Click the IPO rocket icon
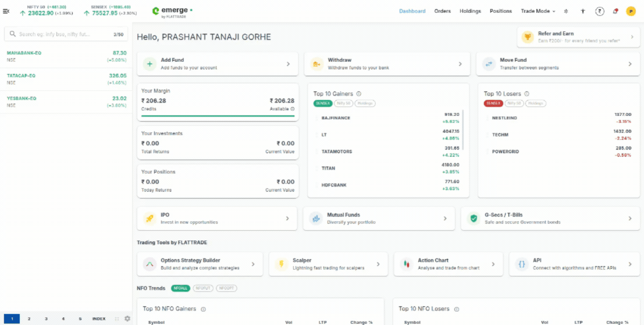This screenshot has width=644, height=325. 150,218
